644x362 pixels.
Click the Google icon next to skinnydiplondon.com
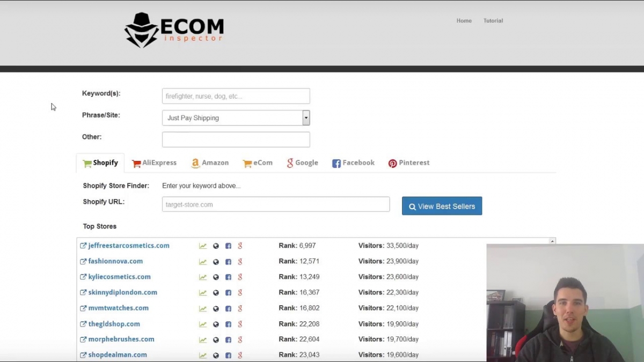[240, 292]
